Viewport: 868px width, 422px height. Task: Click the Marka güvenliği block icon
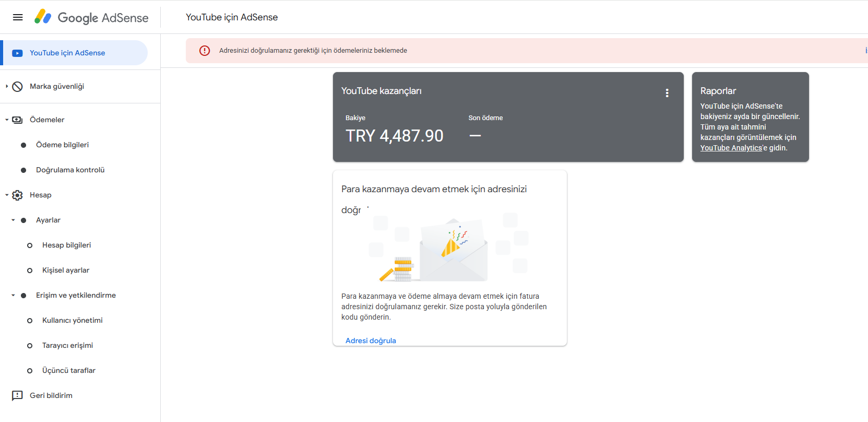point(17,87)
